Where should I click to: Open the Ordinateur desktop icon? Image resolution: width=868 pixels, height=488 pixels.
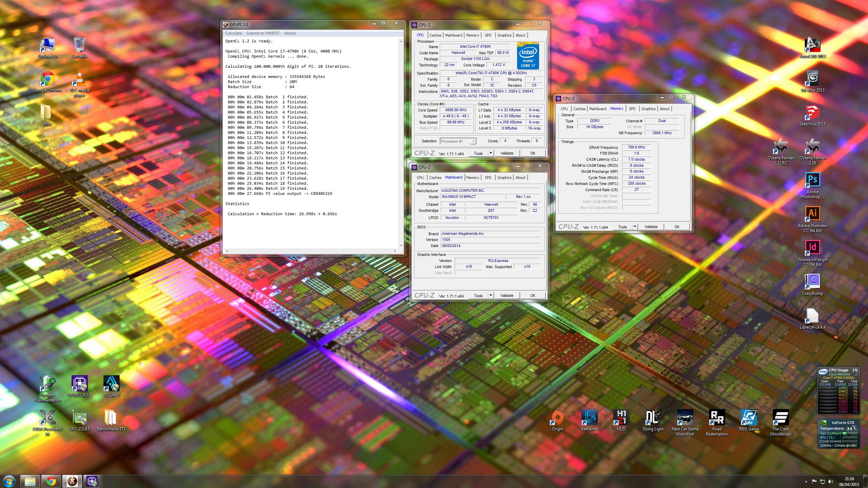tap(47, 48)
